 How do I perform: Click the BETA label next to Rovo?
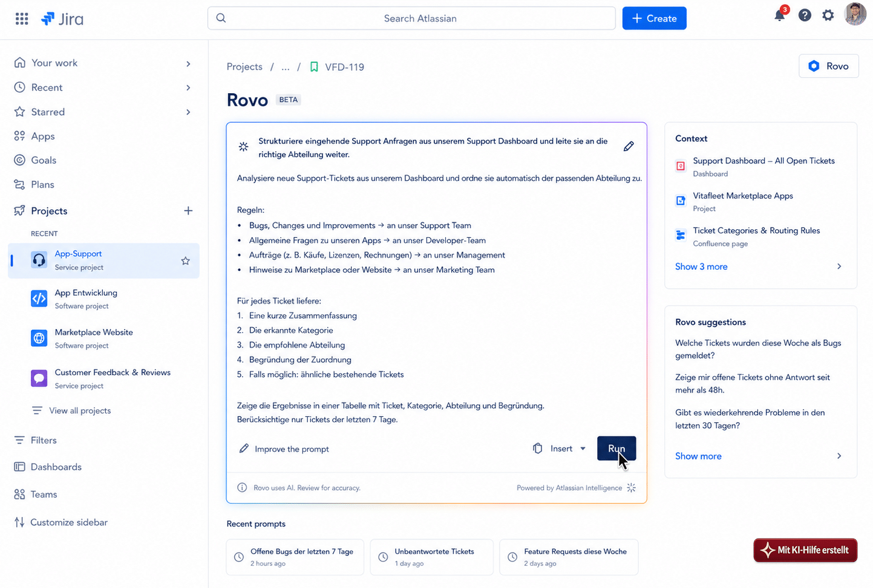point(289,100)
